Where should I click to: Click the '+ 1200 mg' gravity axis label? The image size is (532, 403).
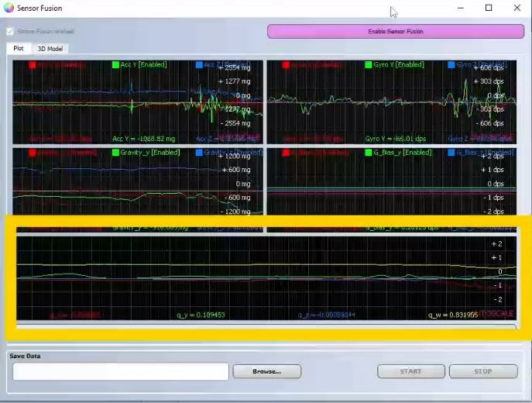click(234, 157)
